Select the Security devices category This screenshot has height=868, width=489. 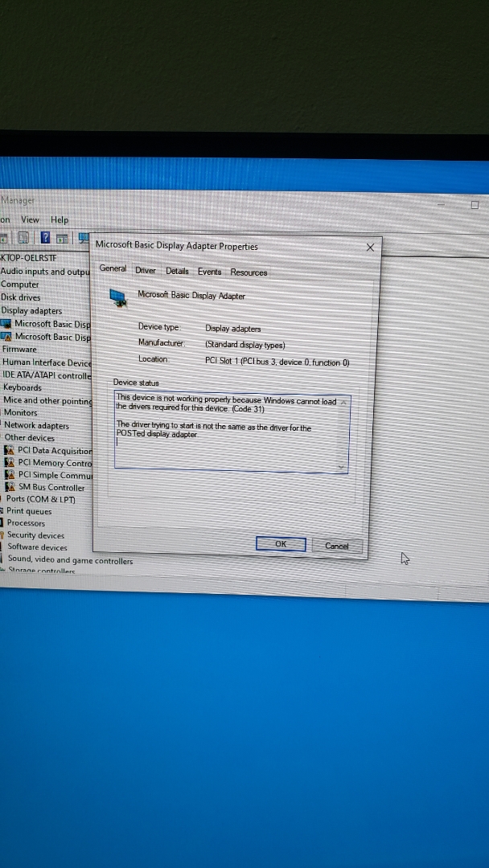coord(36,535)
